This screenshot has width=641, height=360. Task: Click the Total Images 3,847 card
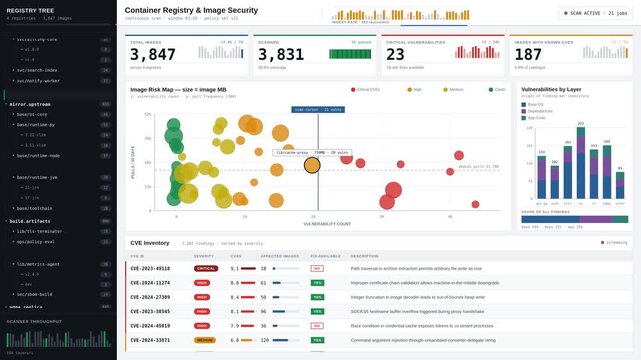tap(186, 55)
